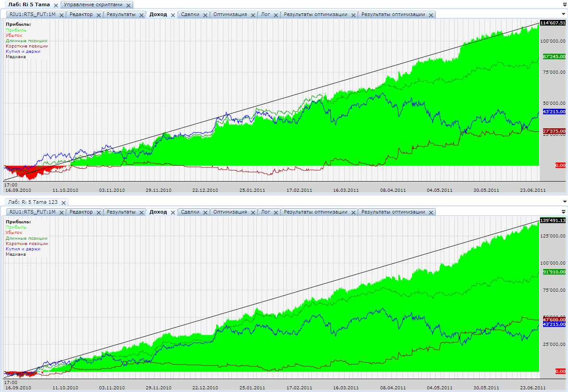Image resolution: width=568 pixels, height=392 pixels.
Task: Click 08.04.2011 date on bottom chart axis
Action: pos(393,388)
